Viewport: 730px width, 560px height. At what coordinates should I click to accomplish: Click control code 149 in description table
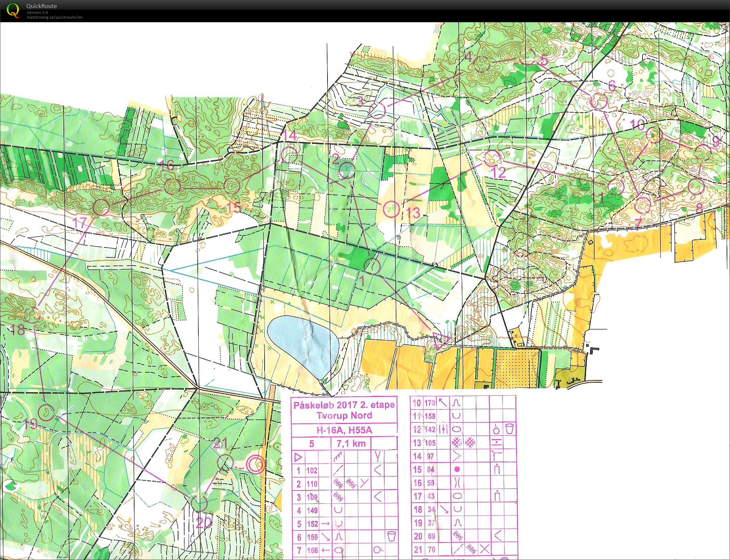[x=312, y=511]
